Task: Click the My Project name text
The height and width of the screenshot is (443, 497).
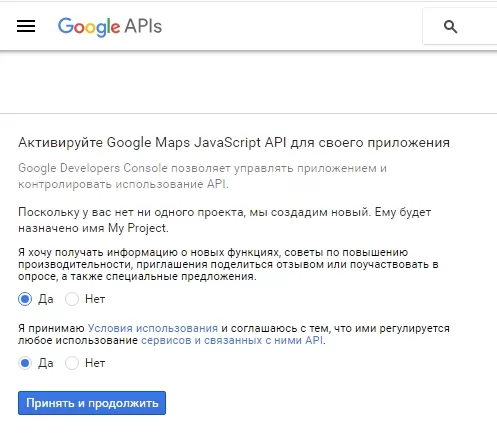Action: 137,228
